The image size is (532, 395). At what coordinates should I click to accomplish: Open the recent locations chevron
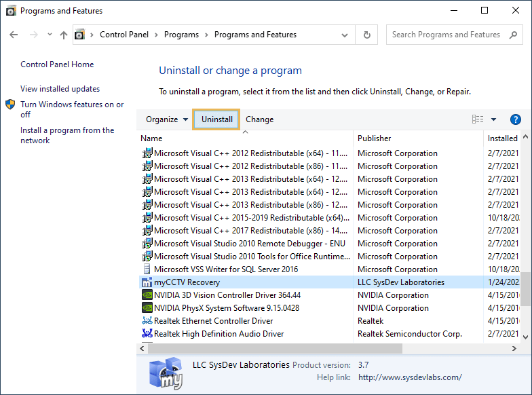click(x=50, y=34)
